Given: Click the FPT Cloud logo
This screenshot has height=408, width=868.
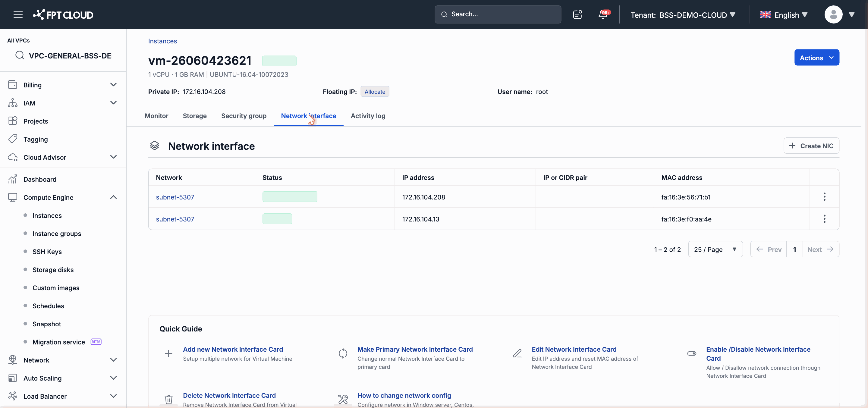Looking at the screenshot, I should pyautogui.click(x=63, y=14).
